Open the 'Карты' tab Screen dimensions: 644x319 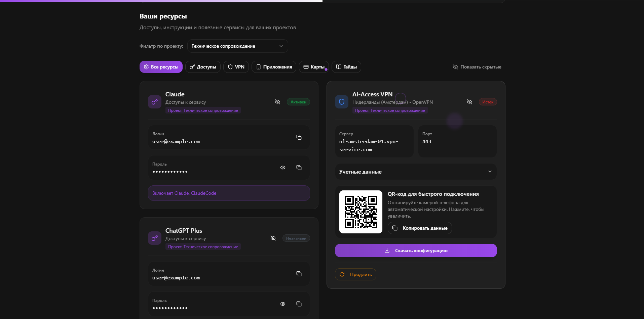(x=314, y=67)
